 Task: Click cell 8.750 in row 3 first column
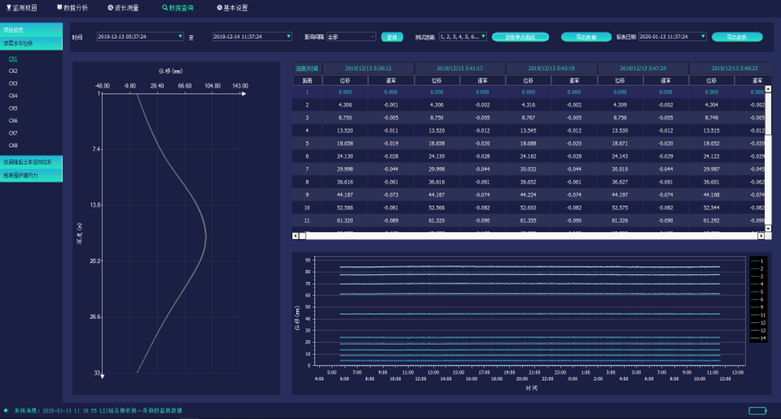(345, 118)
